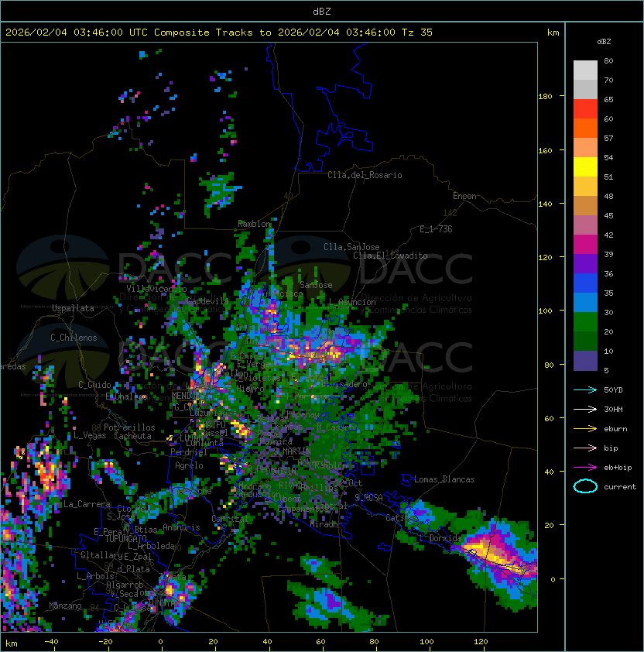Screen dimensions: 644x652
Task: Click the 'VillaVicencio' map label
Action: point(156,289)
